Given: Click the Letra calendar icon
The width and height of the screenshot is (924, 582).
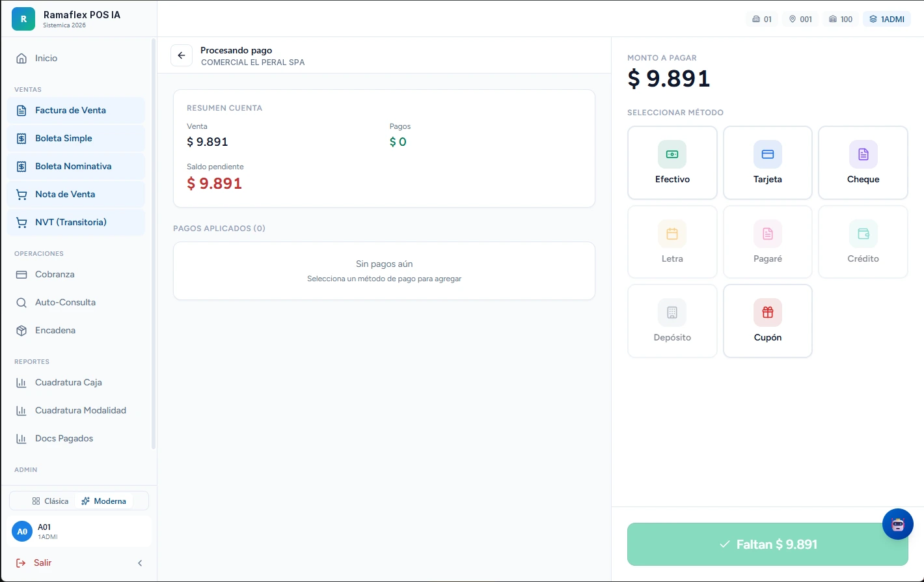Looking at the screenshot, I should point(672,234).
